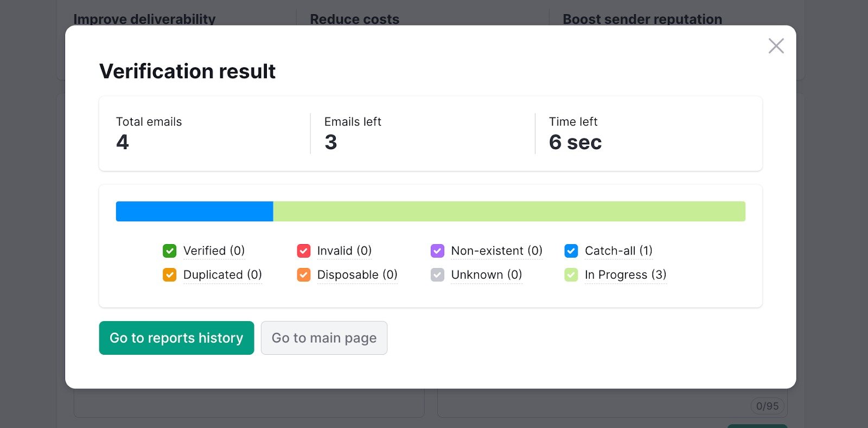Close the Verification result dialog
The width and height of the screenshot is (868, 428).
776,46
